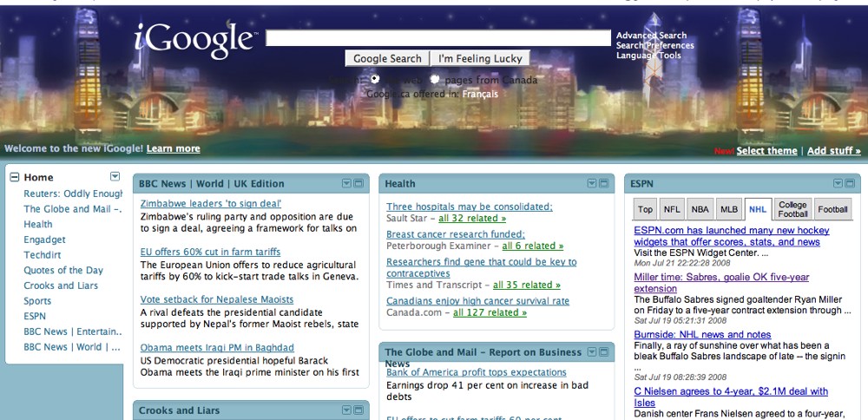Image resolution: width=868 pixels, height=420 pixels.
Task: Switch to the ESPN NHL tab
Action: [x=758, y=209]
